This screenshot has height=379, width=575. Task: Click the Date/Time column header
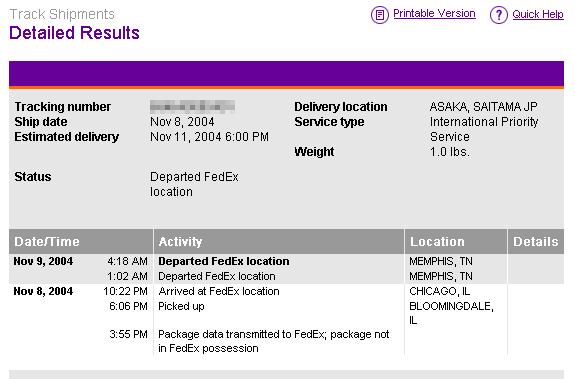[81, 242]
